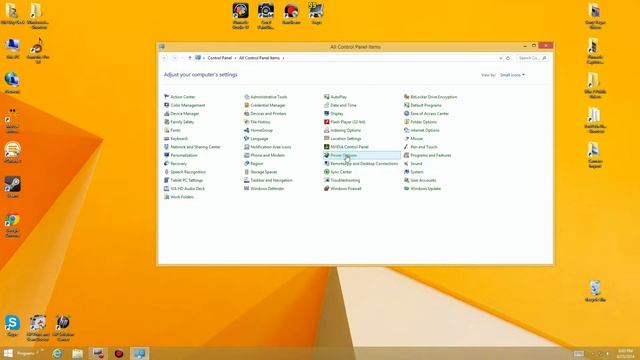640x360 pixels.
Task: Open Personalization icon
Action: point(167,155)
